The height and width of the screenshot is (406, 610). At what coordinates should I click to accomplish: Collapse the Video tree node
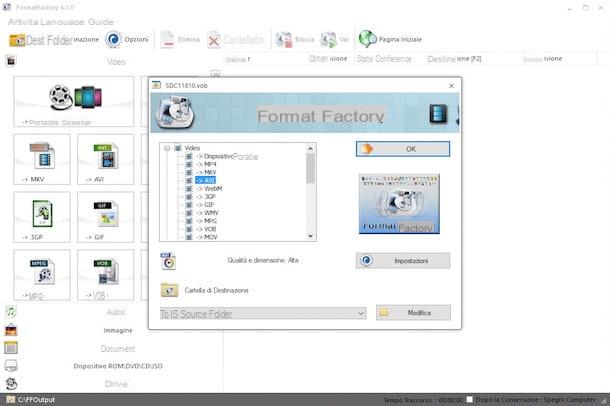point(167,148)
